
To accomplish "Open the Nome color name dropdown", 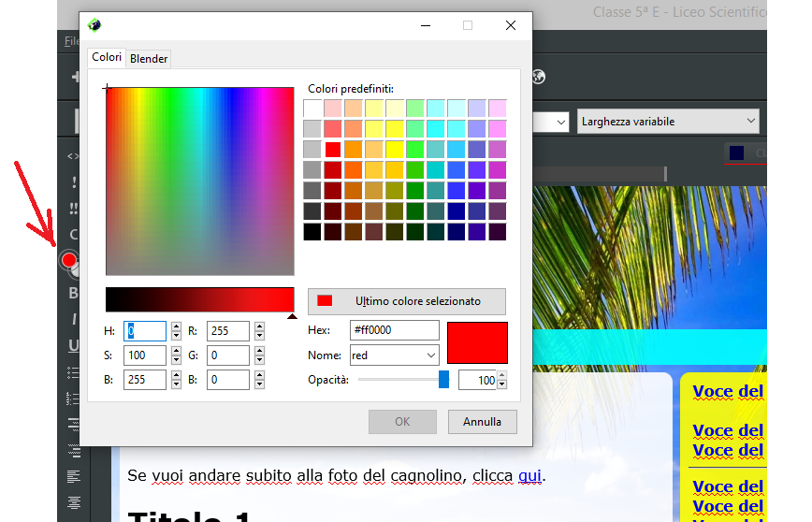I will pos(394,355).
